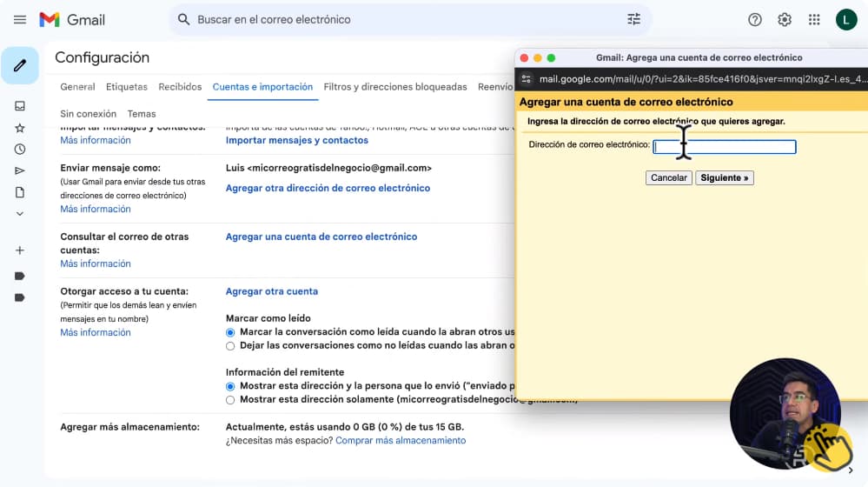Image resolution: width=868 pixels, height=487 pixels.
Task: Click Importar mensajes y contactos link
Action: [x=296, y=140]
